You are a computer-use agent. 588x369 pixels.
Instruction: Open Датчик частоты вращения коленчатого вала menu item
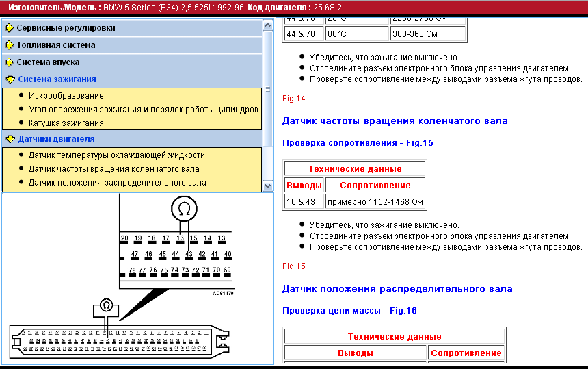114,169
